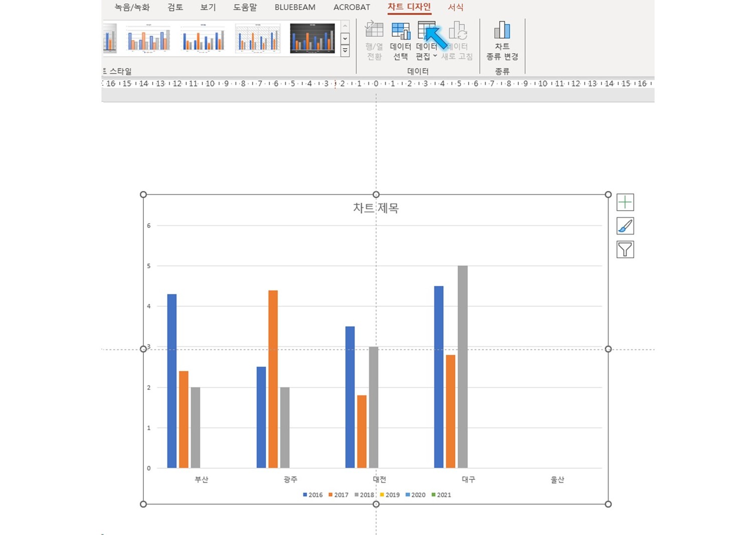Open the 녹음/녹화 ribbon tab
The height and width of the screenshot is (535, 756).
(x=132, y=8)
